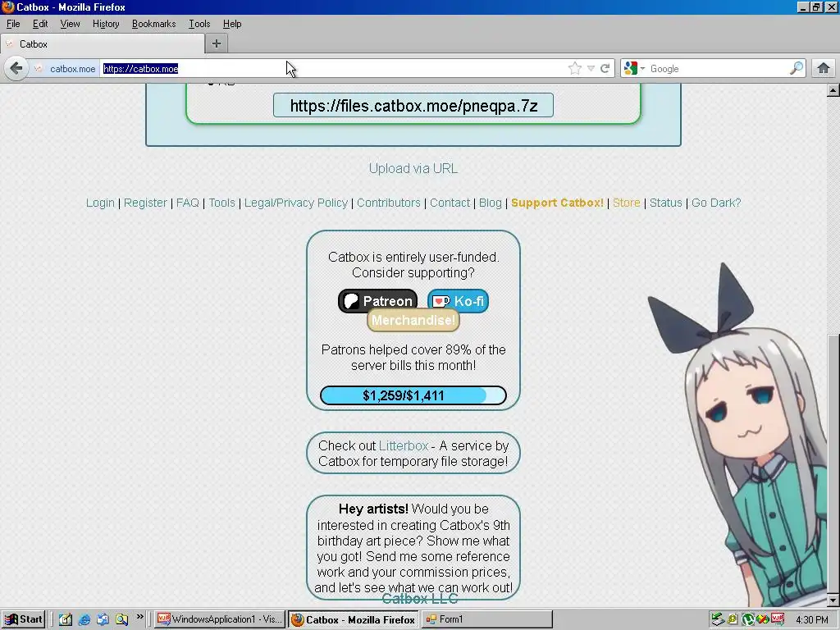Screen dimensions: 840x630
Task: Click the uploaded file URL pneqpa.7z box
Action: tap(413, 106)
